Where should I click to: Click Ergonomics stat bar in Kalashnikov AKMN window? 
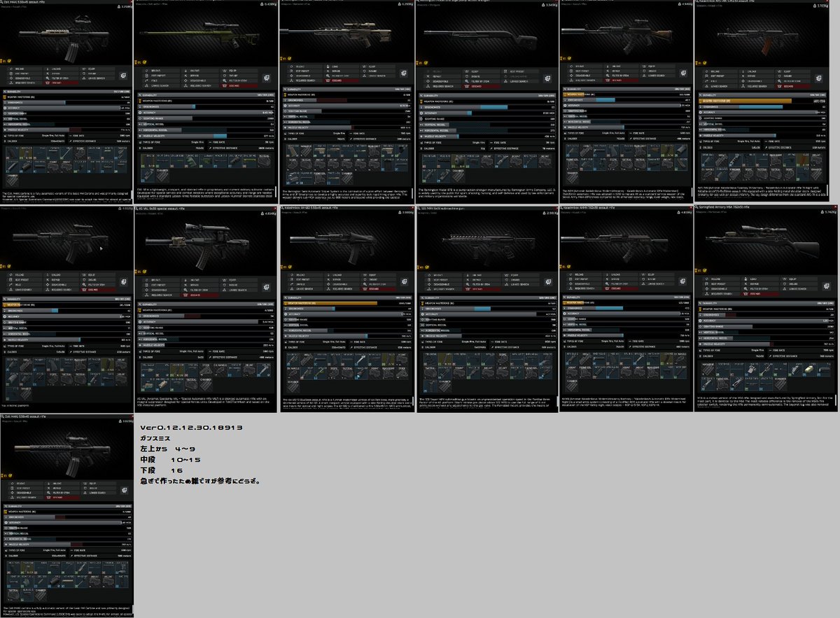click(x=626, y=308)
